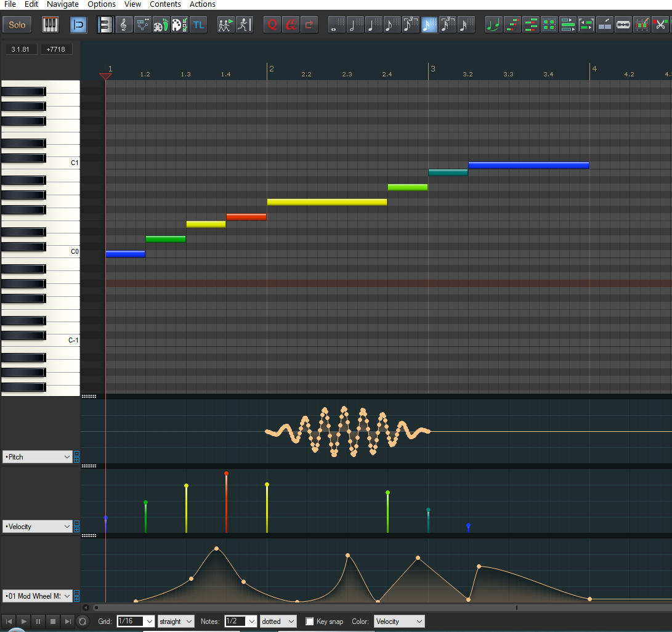Open the Options menu
This screenshot has width=672, height=632.
tap(102, 4)
